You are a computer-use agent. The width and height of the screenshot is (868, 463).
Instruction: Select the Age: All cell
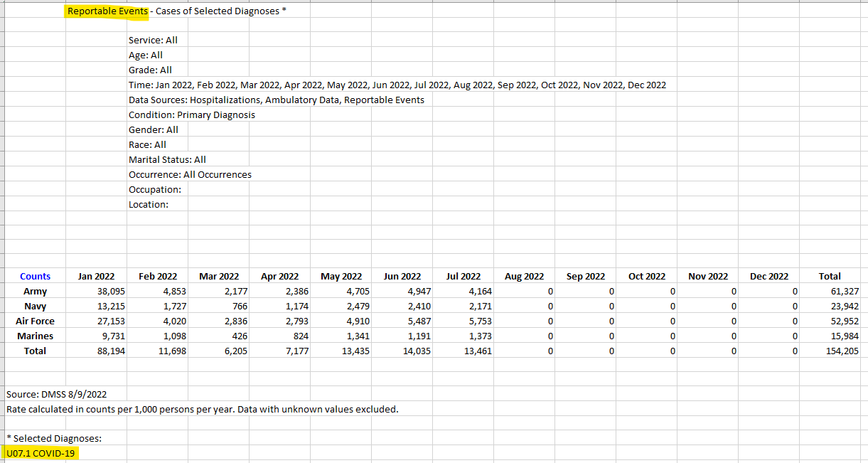(146, 55)
